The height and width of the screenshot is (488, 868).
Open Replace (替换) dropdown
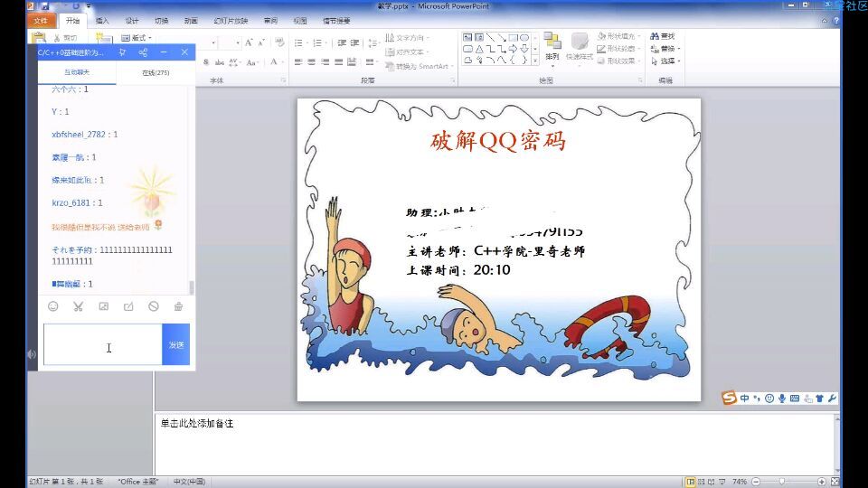point(665,48)
